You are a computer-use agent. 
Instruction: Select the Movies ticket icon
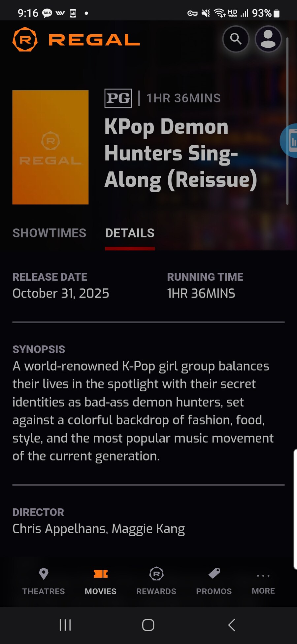tap(101, 574)
